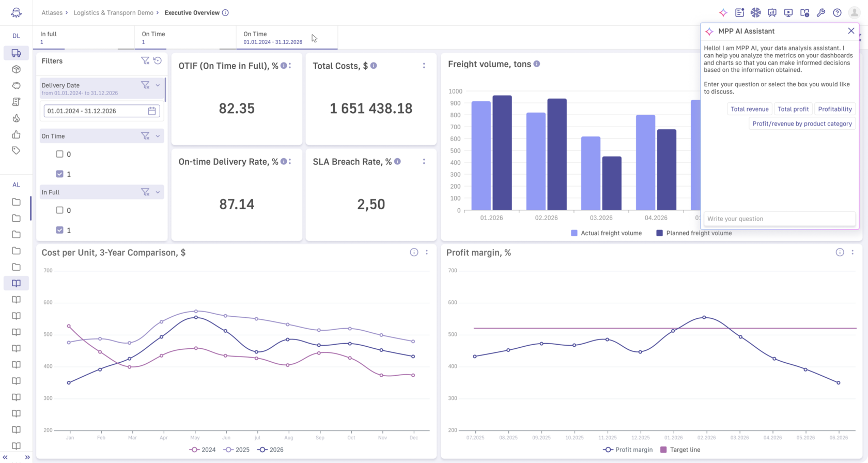Uncheck the In Full value 1 checkbox
This screenshot has height=463, width=868.
(59, 230)
